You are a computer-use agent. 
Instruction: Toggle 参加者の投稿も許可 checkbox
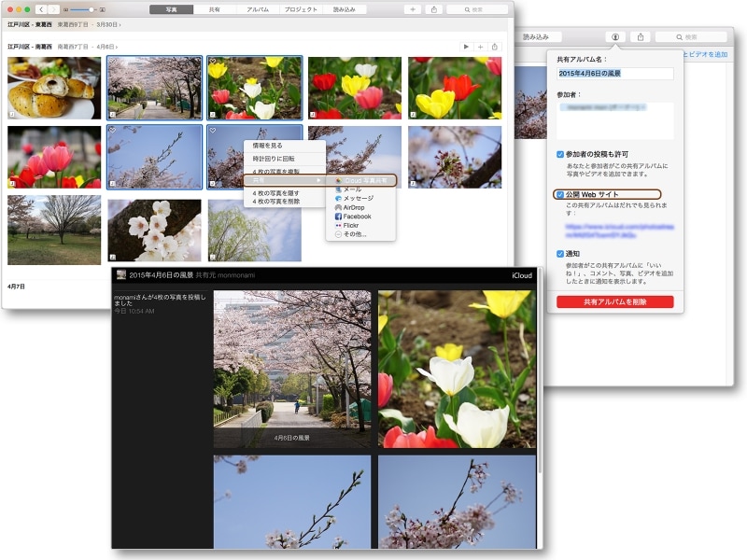point(560,153)
